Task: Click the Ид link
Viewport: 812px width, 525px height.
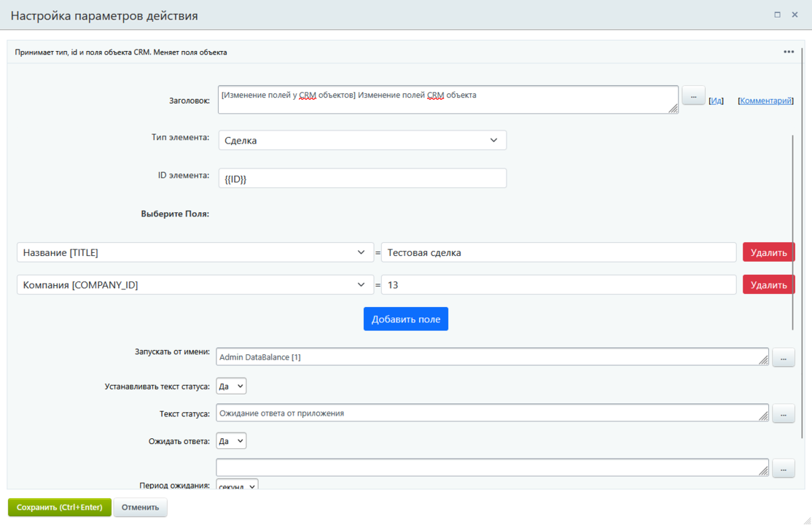Action: (716, 101)
